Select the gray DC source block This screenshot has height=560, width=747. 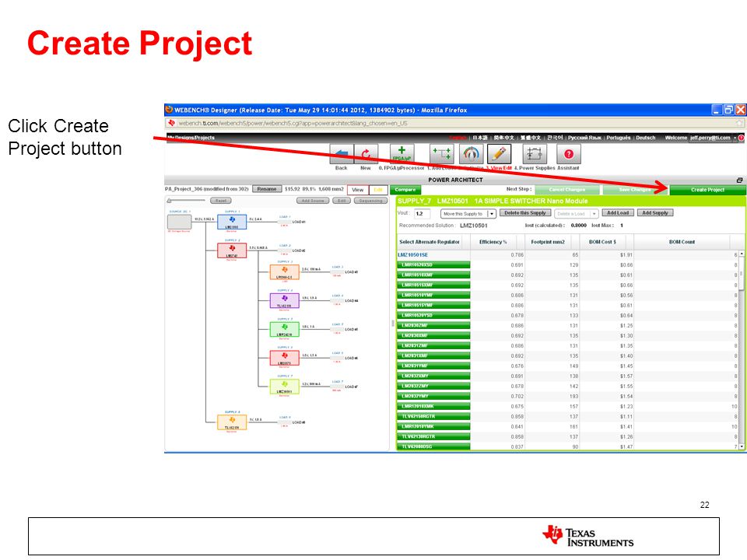click(x=179, y=222)
